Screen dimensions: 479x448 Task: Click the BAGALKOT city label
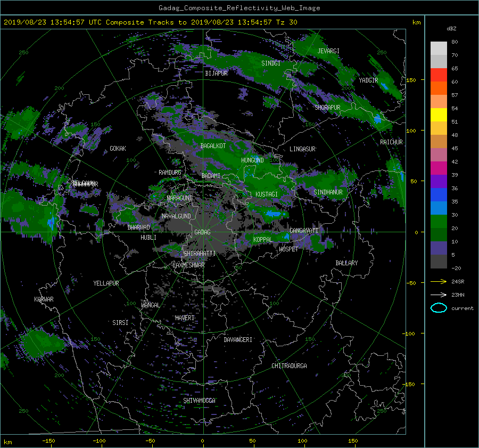pos(213,146)
